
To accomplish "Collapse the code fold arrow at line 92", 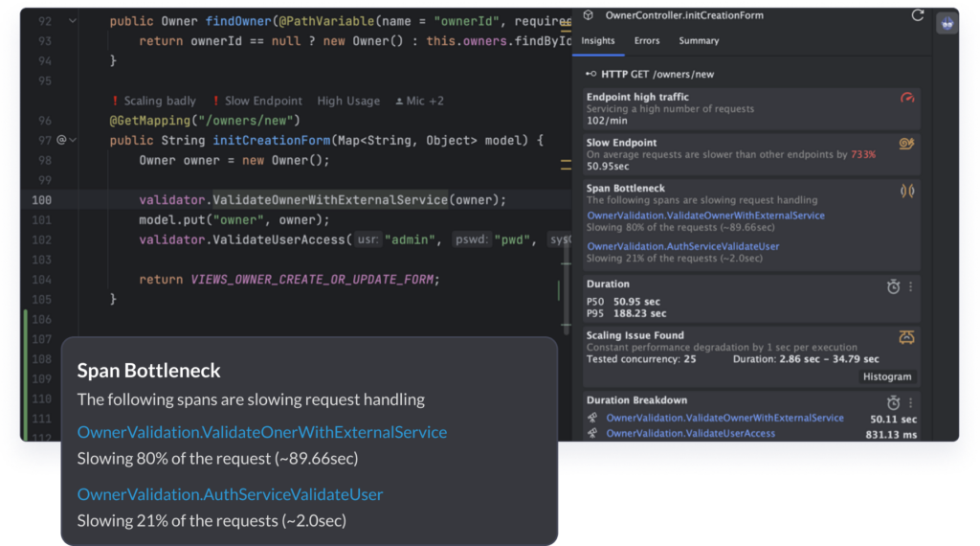I will (x=72, y=21).
